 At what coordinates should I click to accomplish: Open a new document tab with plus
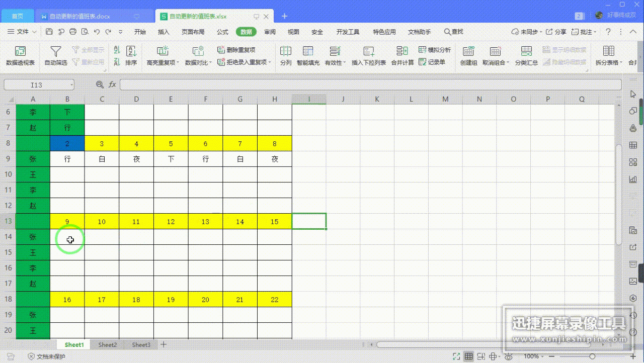284,16
